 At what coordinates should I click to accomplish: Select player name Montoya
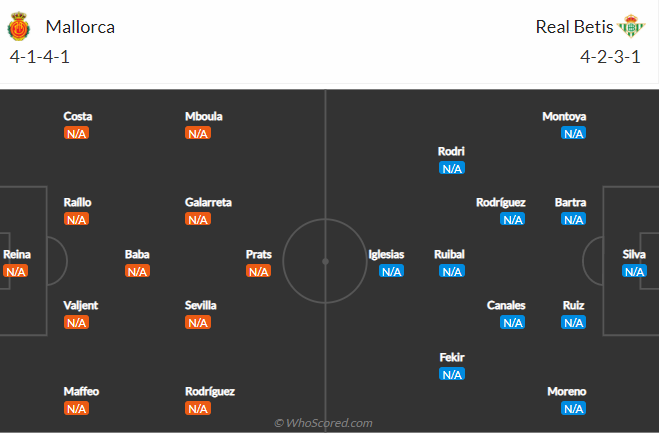[564, 116]
